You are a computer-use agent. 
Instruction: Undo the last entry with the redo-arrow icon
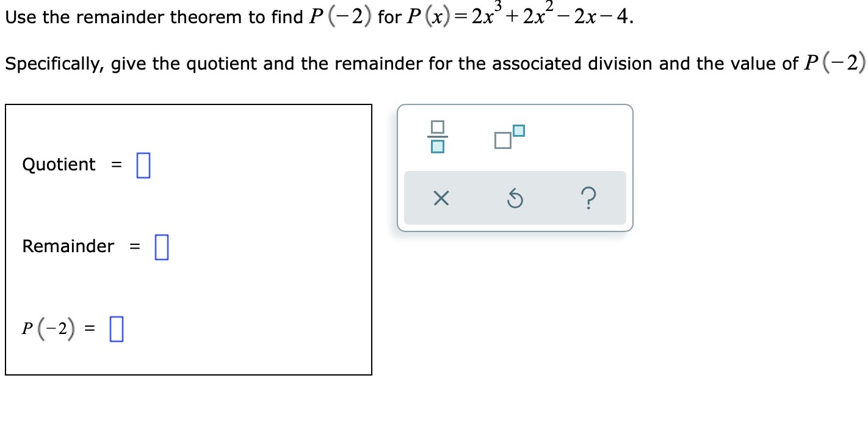tap(514, 198)
